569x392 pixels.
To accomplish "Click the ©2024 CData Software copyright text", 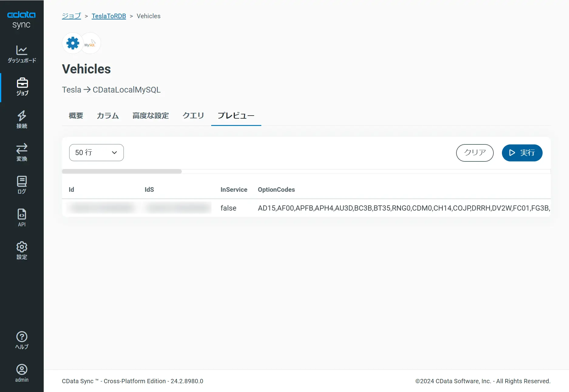I will pyautogui.click(x=483, y=381).
